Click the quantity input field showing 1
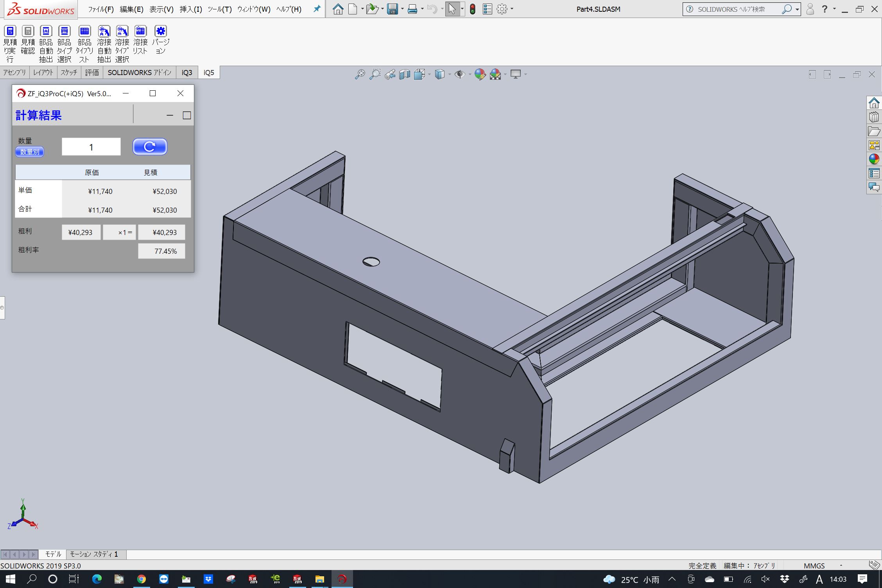This screenshot has height=588, width=882. tap(91, 147)
